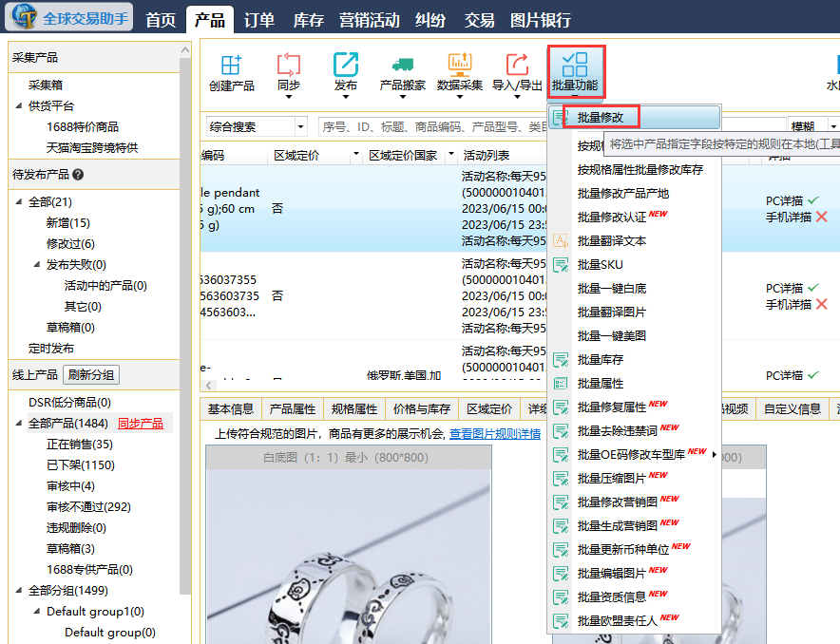Switch to the 基本信息 tab
The width and height of the screenshot is (840, 644).
pyautogui.click(x=231, y=409)
